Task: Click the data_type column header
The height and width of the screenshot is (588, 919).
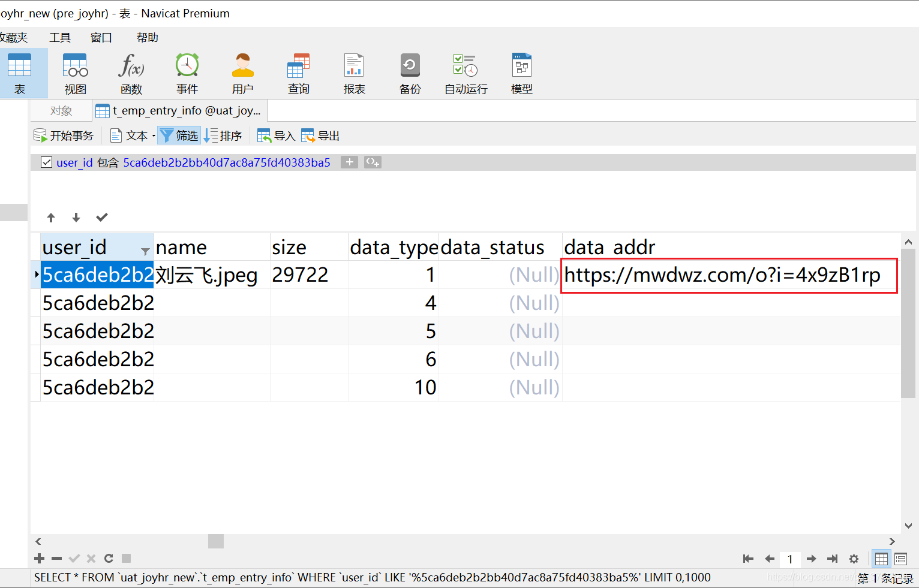Action: point(394,247)
